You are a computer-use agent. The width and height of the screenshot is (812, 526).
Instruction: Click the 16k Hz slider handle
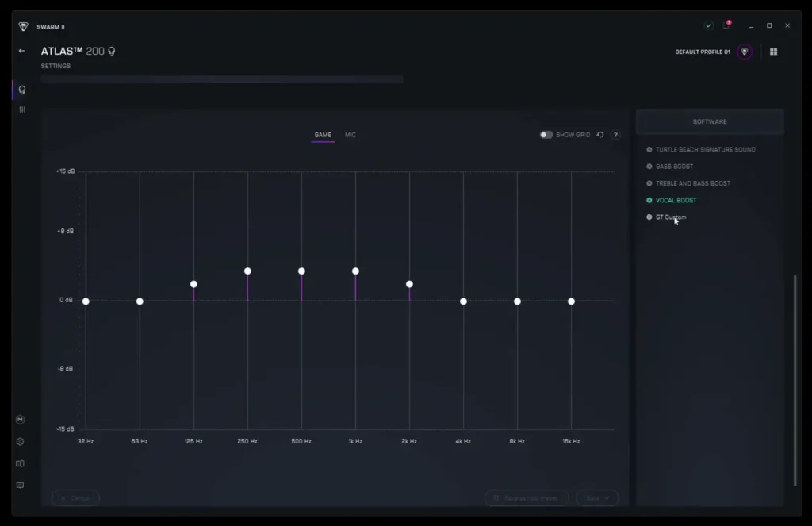coord(571,301)
